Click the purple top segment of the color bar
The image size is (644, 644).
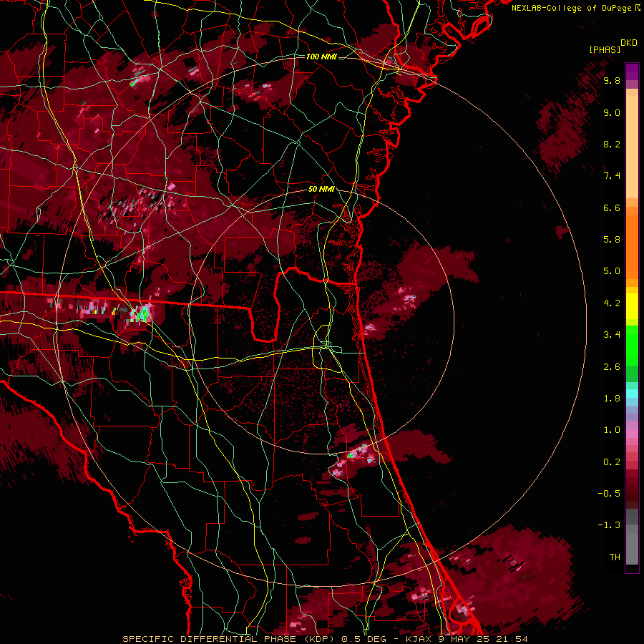click(x=632, y=72)
